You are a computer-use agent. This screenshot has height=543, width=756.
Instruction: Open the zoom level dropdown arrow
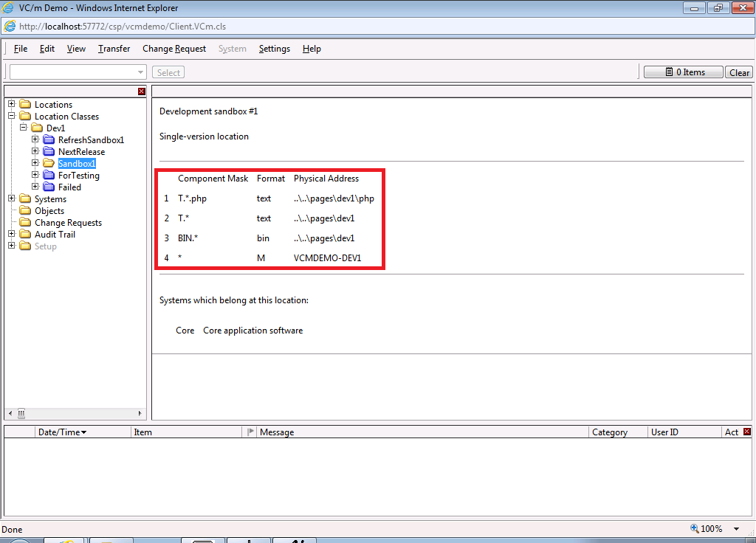click(736, 529)
